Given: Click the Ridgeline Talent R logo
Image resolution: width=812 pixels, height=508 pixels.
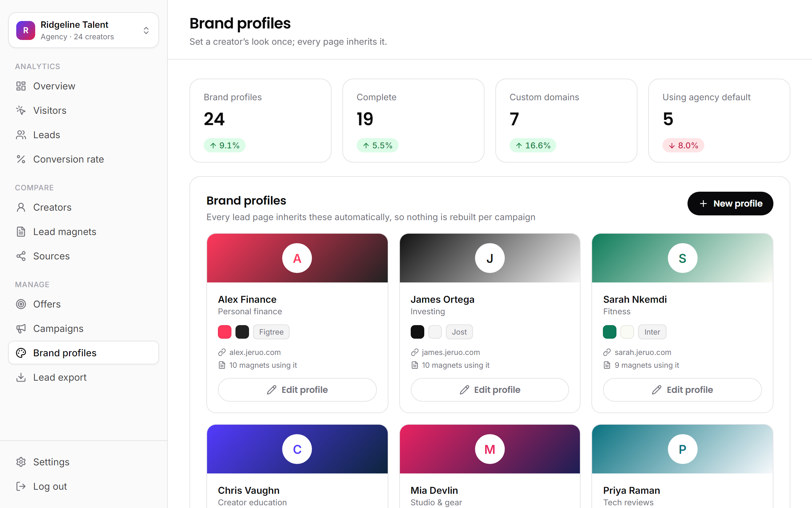Looking at the screenshot, I should [x=26, y=30].
